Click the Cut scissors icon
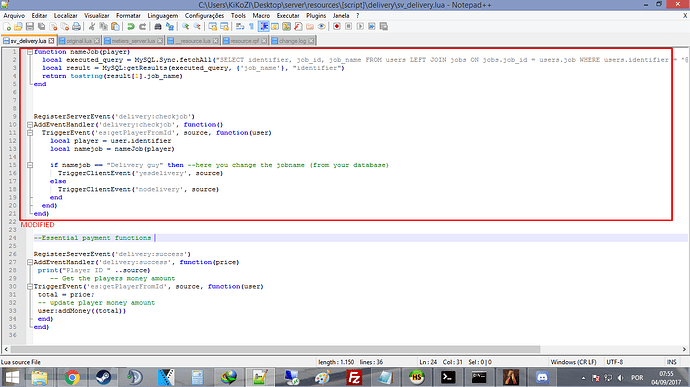 click(x=92, y=26)
